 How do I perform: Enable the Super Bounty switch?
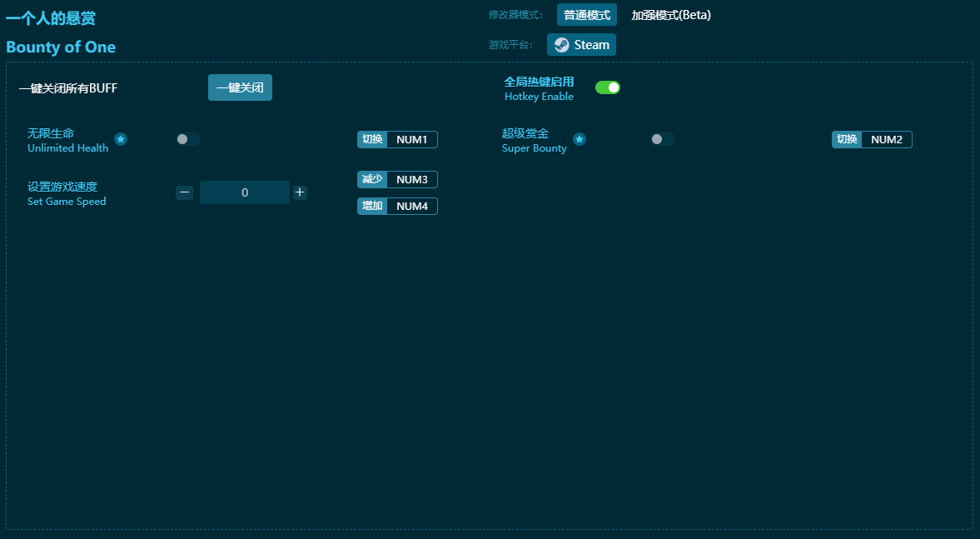pyautogui.click(x=663, y=139)
